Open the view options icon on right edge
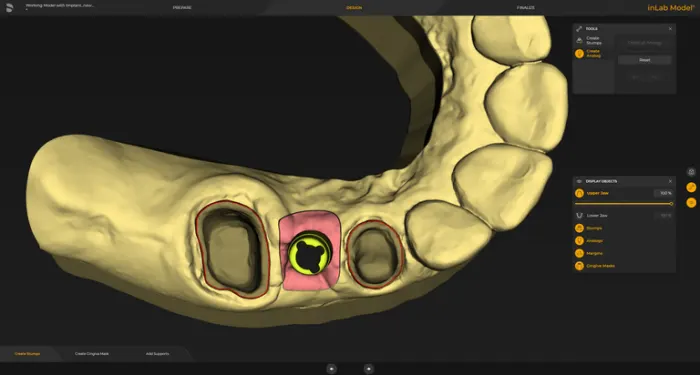The image size is (700, 375). [x=691, y=172]
